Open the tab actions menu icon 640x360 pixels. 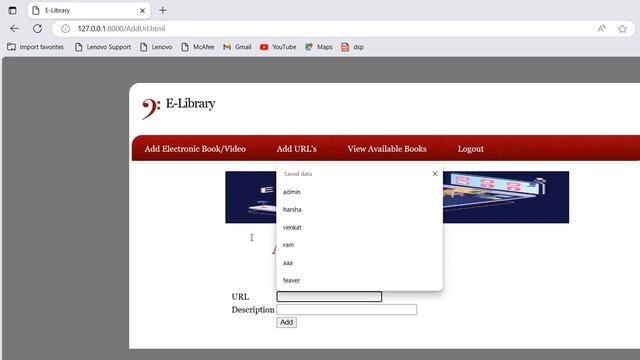(x=13, y=11)
